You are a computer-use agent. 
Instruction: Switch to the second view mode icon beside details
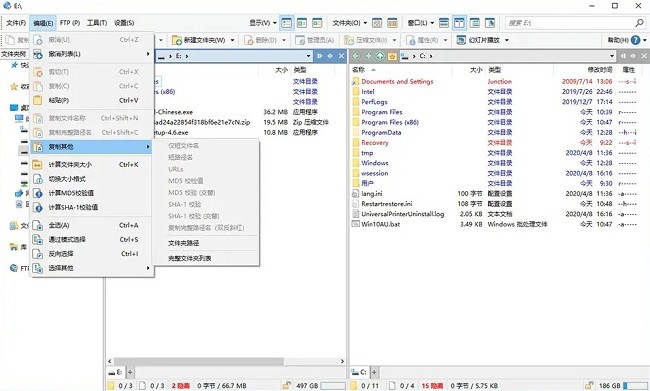[x=302, y=23]
